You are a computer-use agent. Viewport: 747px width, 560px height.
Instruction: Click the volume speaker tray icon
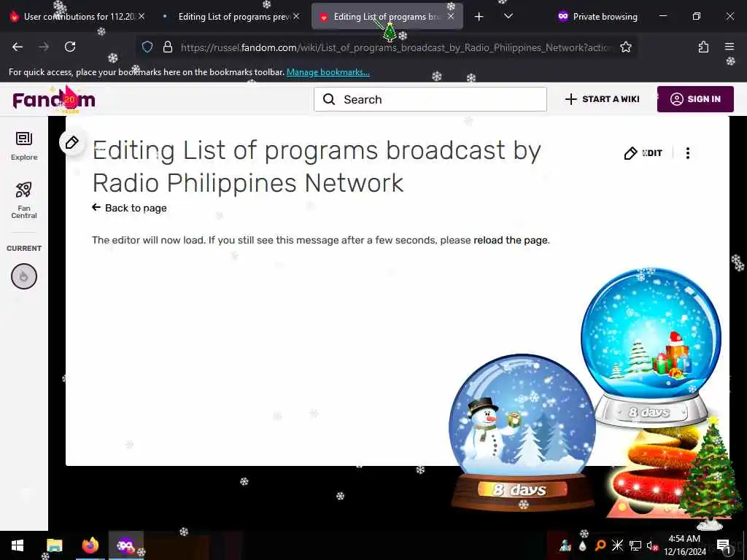[x=651, y=545]
